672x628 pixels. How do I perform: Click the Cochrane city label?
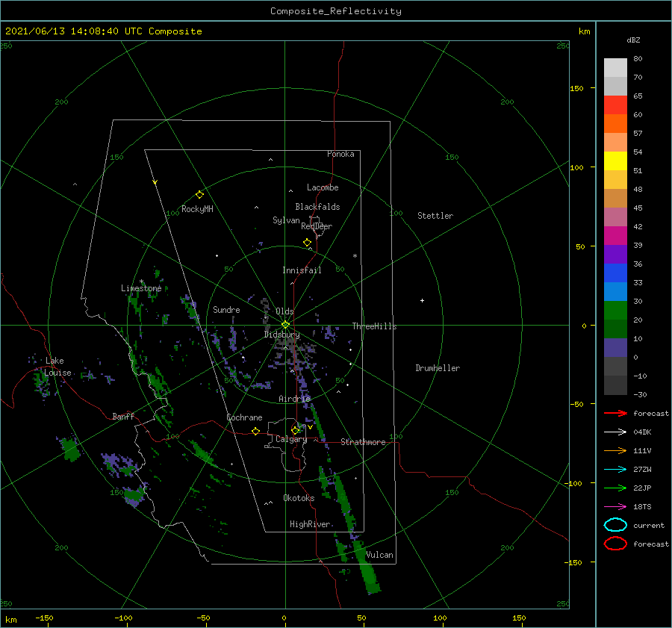tap(244, 417)
